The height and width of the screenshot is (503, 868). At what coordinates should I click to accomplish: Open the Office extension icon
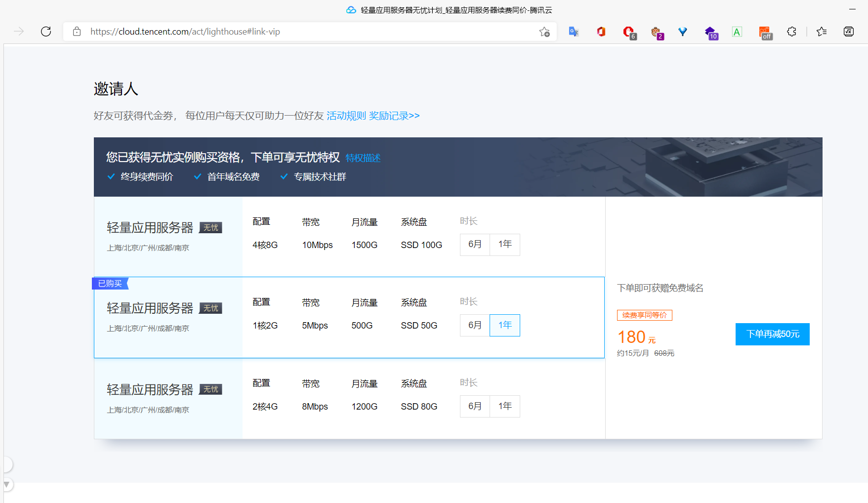point(601,32)
